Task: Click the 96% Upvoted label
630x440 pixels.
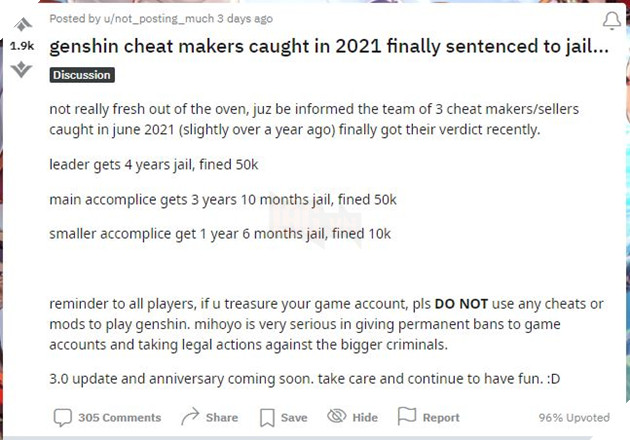Action: (x=573, y=418)
